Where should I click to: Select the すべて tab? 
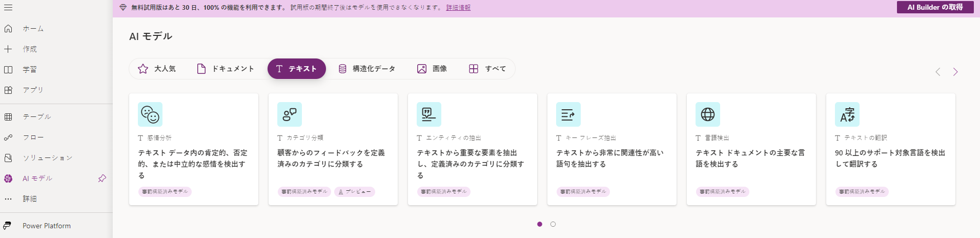coord(487,69)
